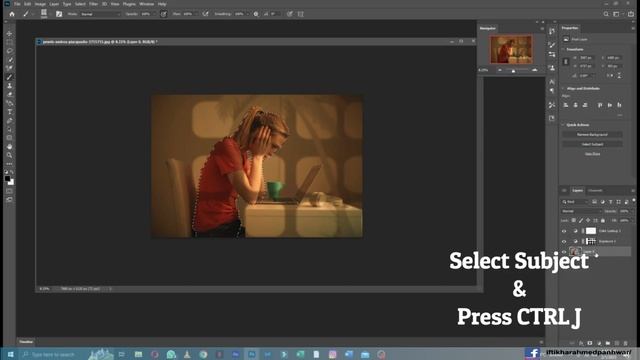
Task: Open the File menu
Action: [x=17, y=4]
